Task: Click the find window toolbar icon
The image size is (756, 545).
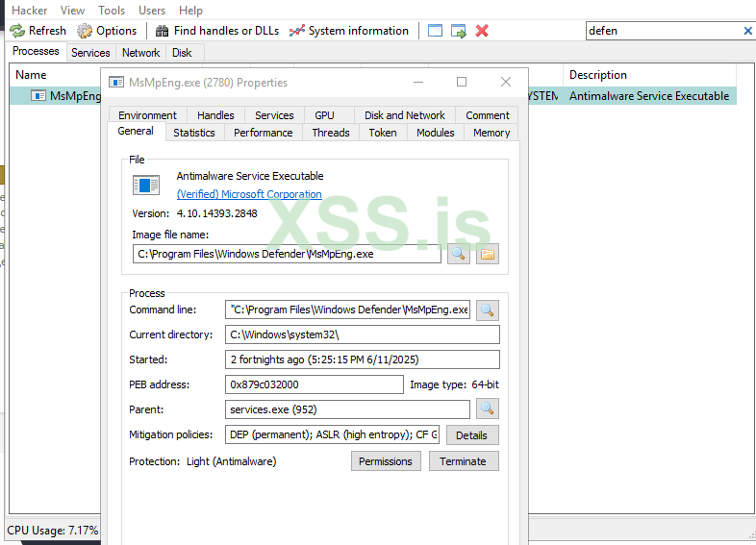Action: (435, 31)
